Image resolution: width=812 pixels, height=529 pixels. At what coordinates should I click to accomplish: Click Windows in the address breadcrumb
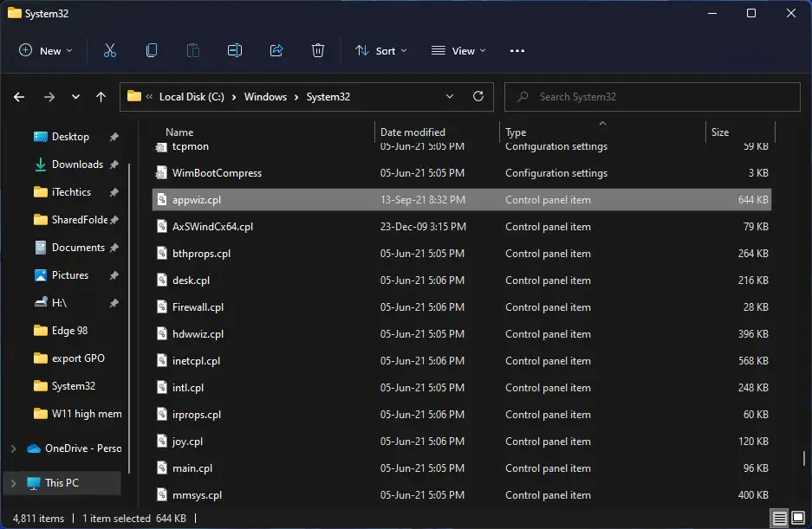pyautogui.click(x=265, y=97)
